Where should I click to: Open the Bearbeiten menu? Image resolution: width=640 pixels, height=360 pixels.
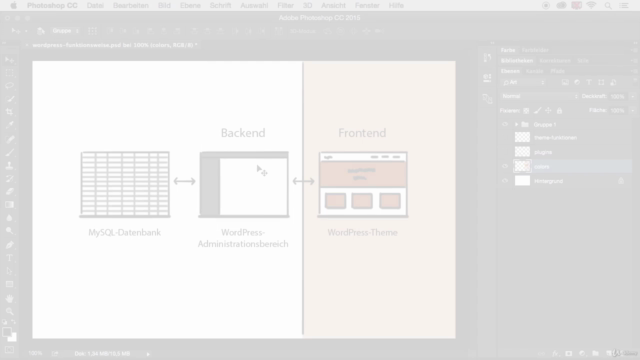pyautogui.click(x=131, y=5)
